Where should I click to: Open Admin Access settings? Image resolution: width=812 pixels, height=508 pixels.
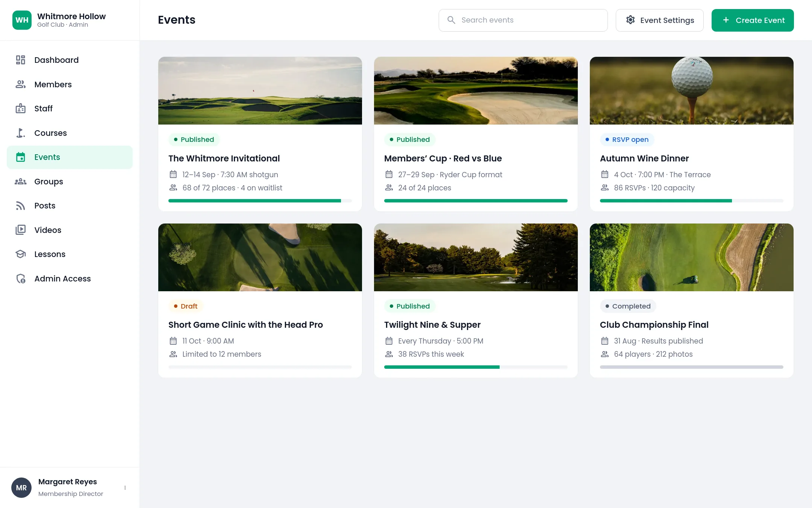tap(70, 278)
